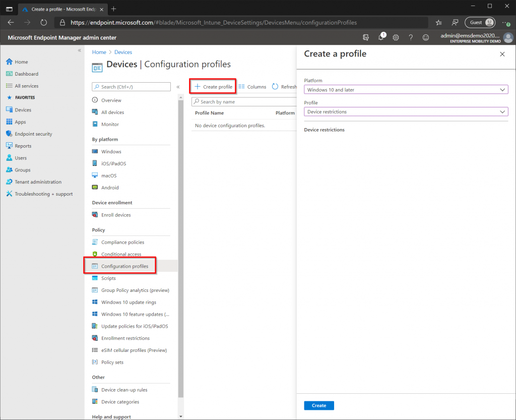Open the notifications bell icon
This screenshot has width=516, height=420.
(381, 37)
